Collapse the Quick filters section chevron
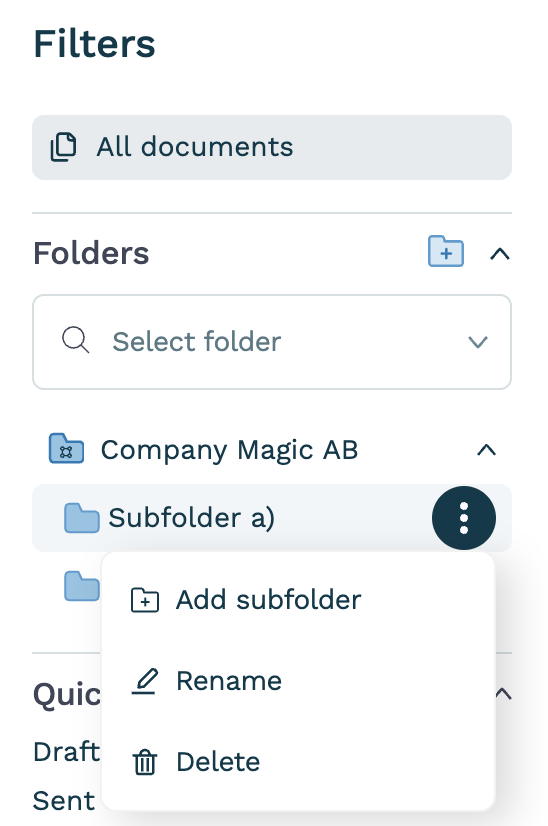This screenshot has width=548, height=826. point(503,694)
